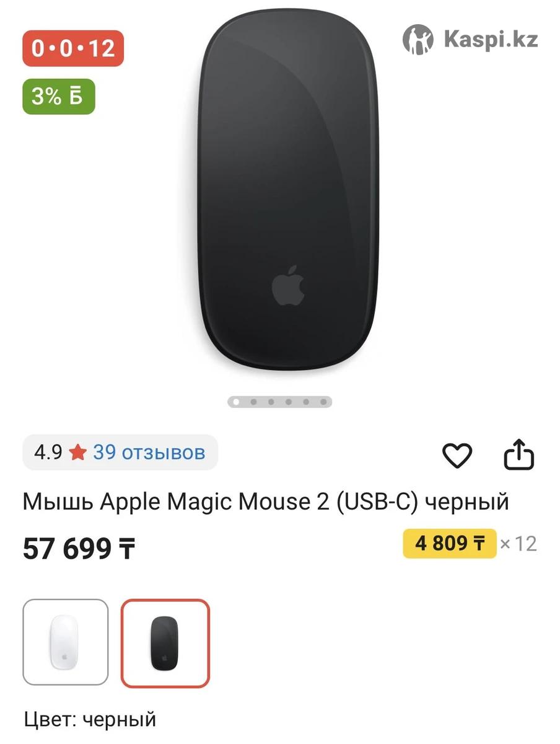Add the product to favorites with the heart icon

pyautogui.click(x=457, y=456)
